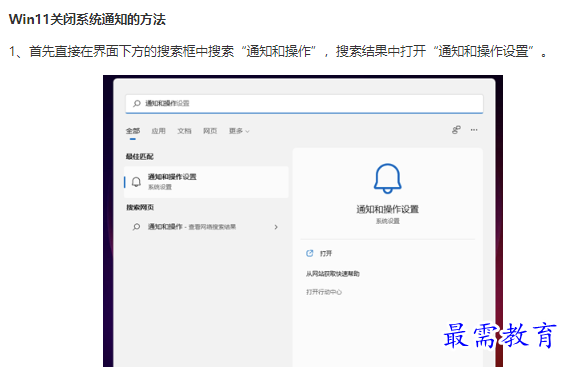Switch to the 网页 tab

tap(210, 131)
